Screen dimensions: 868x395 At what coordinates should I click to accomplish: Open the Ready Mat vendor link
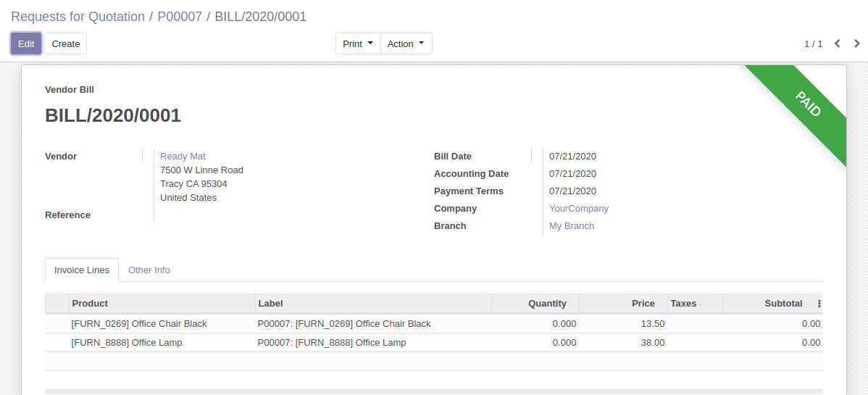[x=183, y=156]
